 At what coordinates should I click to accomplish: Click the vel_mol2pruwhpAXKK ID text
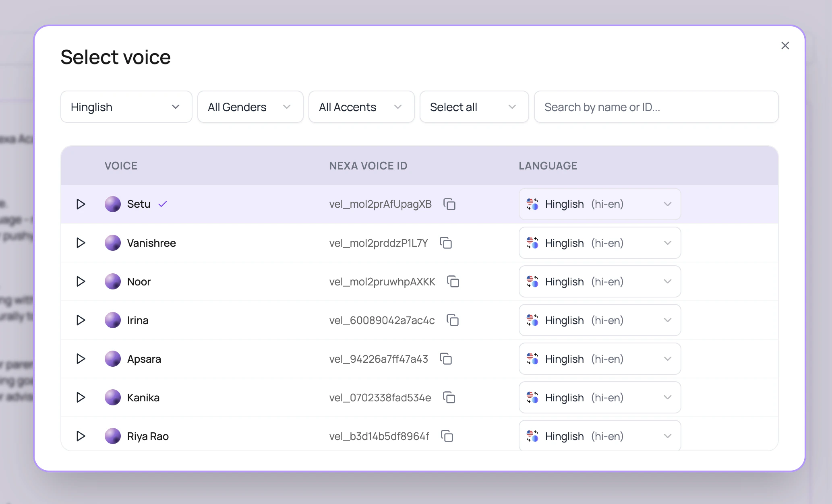point(382,281)
